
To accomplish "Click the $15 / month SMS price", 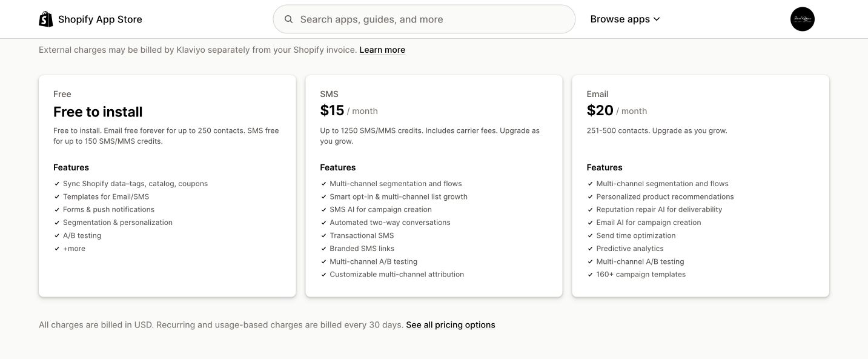I will tap(349, 110).
